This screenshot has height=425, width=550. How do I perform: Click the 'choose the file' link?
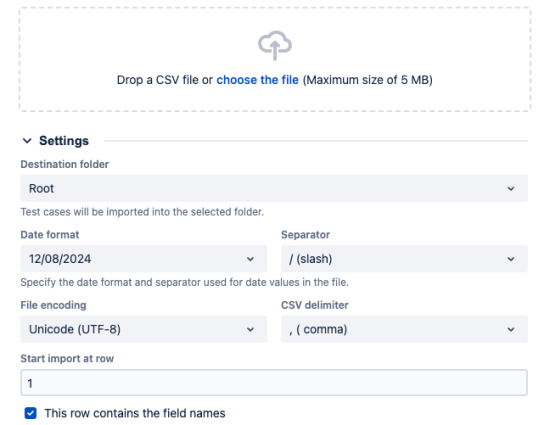click(257, 80)
